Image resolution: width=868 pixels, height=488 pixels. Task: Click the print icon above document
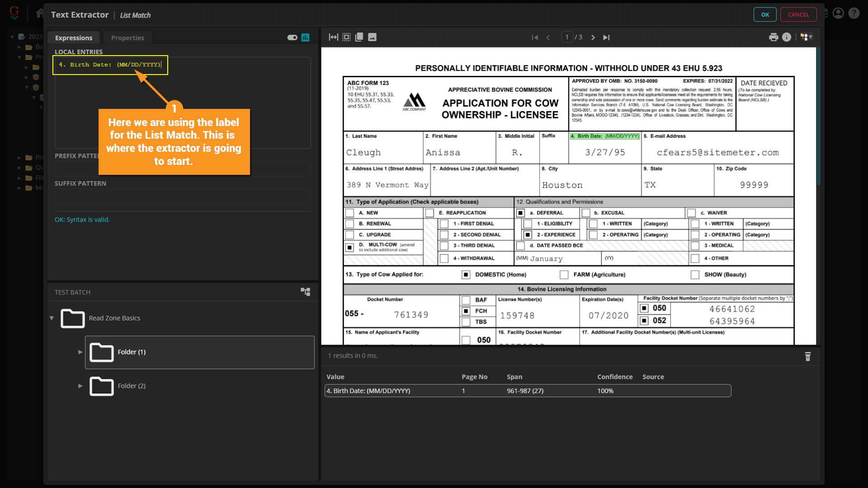click(x=774, y=38)
